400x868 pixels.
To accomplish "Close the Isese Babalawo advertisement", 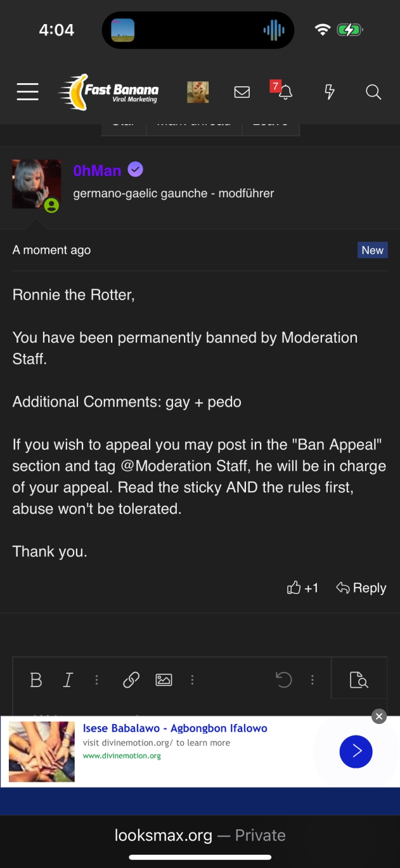I will pyautogui.click(x=379, y=716).
